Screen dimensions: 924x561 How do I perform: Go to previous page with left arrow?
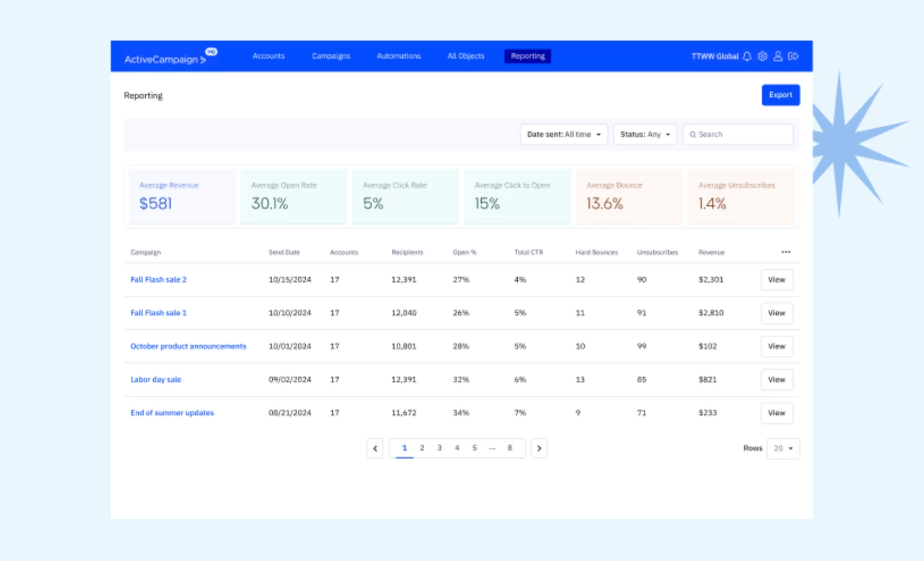point(375,448)
